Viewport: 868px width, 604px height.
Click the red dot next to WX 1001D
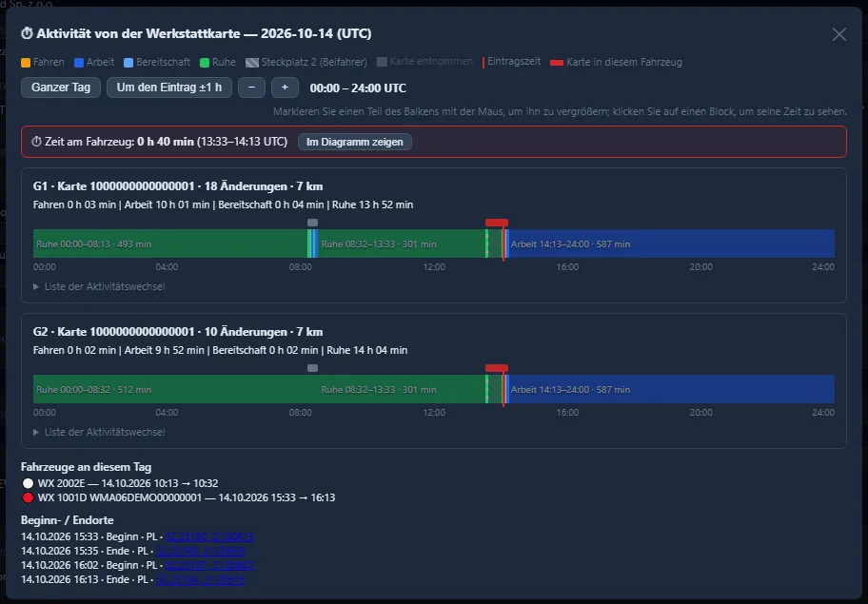tap(28, 497)
